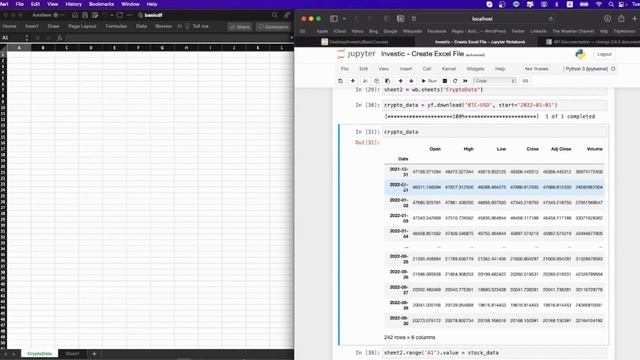Cut selected cells with scissors icon

coord(365,81)
